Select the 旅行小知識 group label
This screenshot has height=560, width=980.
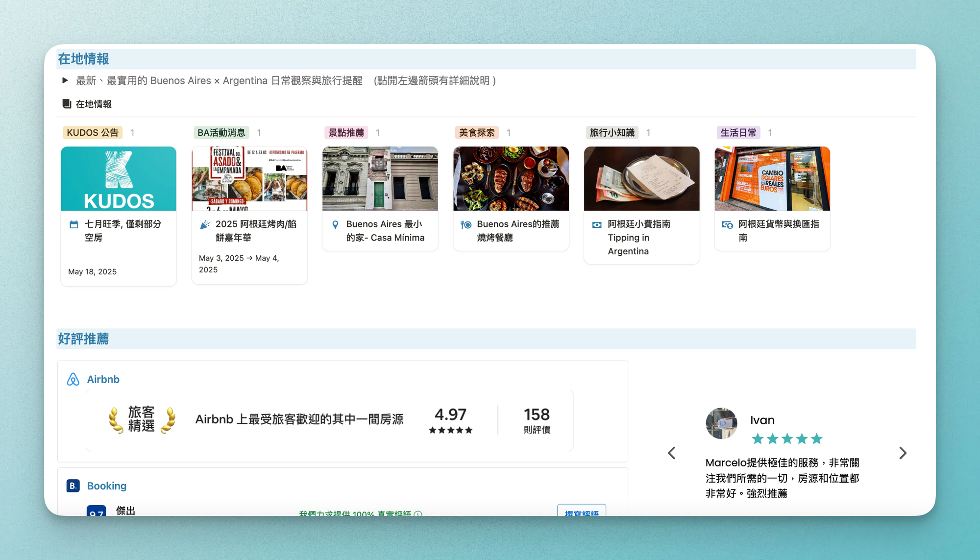(612, 133)
